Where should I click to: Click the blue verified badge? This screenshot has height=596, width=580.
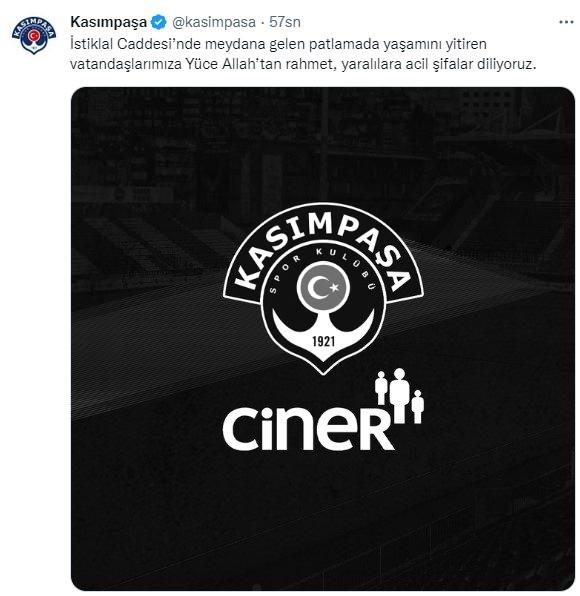click(x=159, y=22)
